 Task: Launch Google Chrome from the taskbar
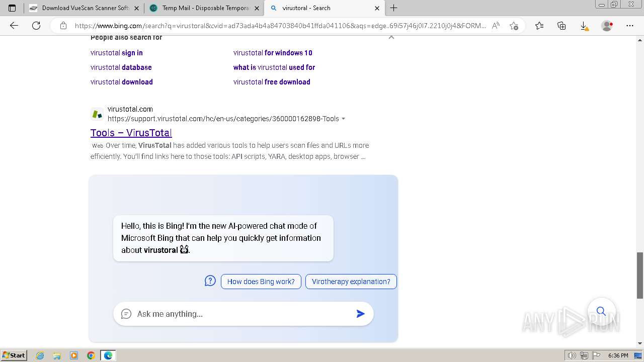tap(91, 355)
